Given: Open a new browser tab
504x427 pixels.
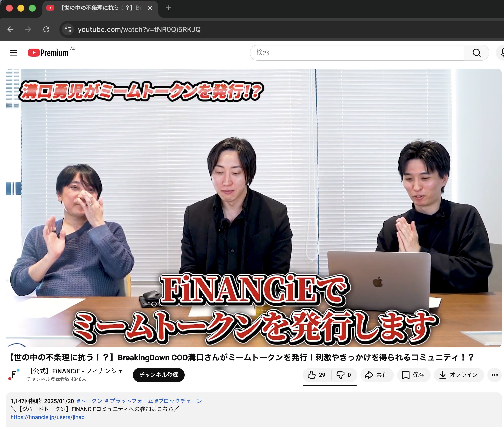Looking at the screenshot, I should [168, 8].
